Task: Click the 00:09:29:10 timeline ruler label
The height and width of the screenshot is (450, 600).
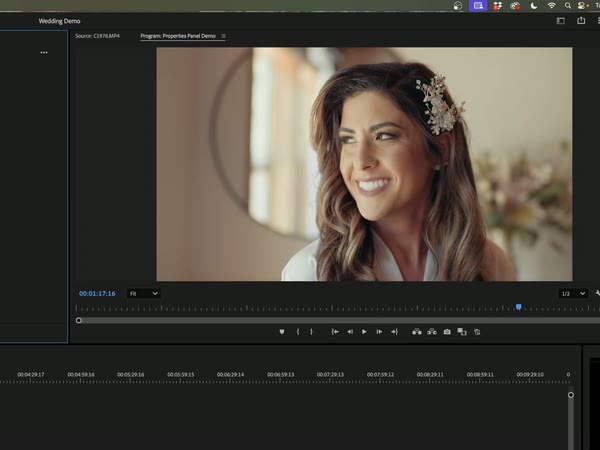Action: pos(530,374)
